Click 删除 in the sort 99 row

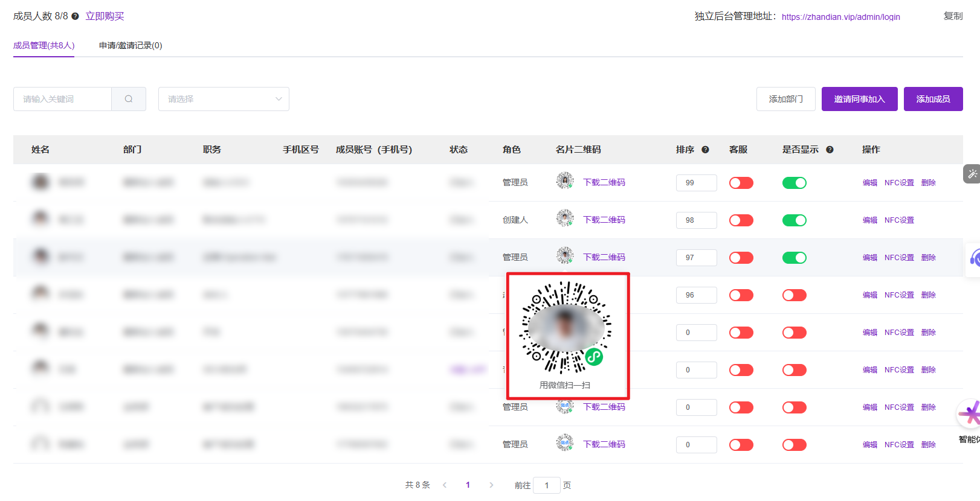[929, 183]
